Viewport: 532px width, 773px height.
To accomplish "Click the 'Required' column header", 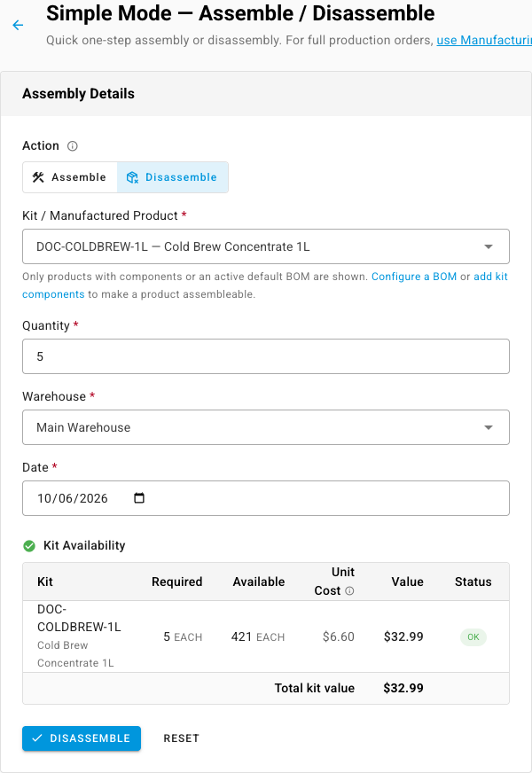I will click(177, 582).
